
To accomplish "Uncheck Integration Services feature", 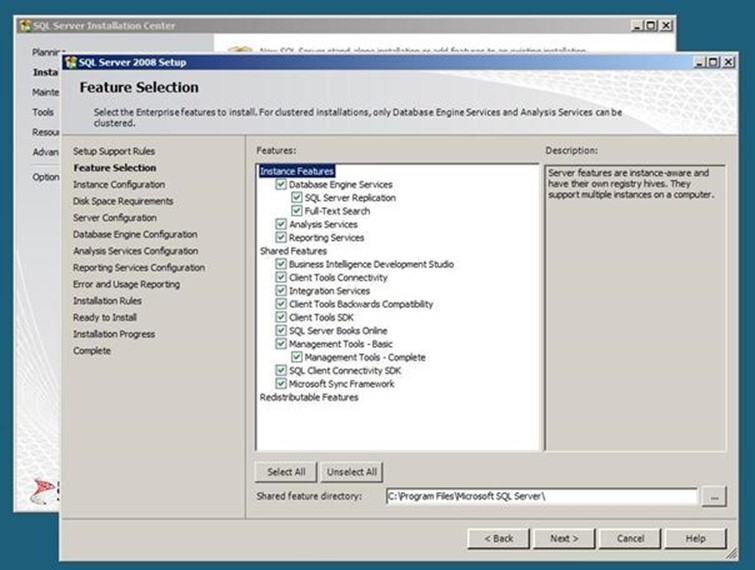I will point(281,291).
